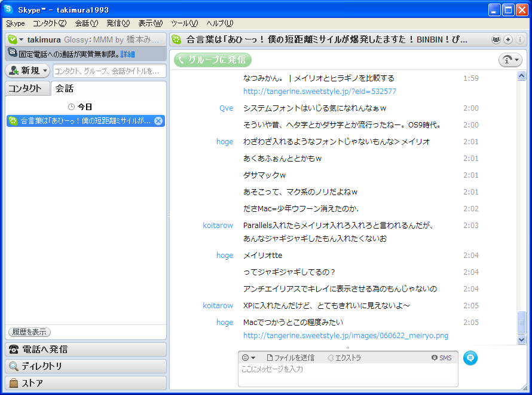Viewport: 532px width, 395px height.
Task: Click the ストア shopping bag icon
Action: [x=14, y=383]
